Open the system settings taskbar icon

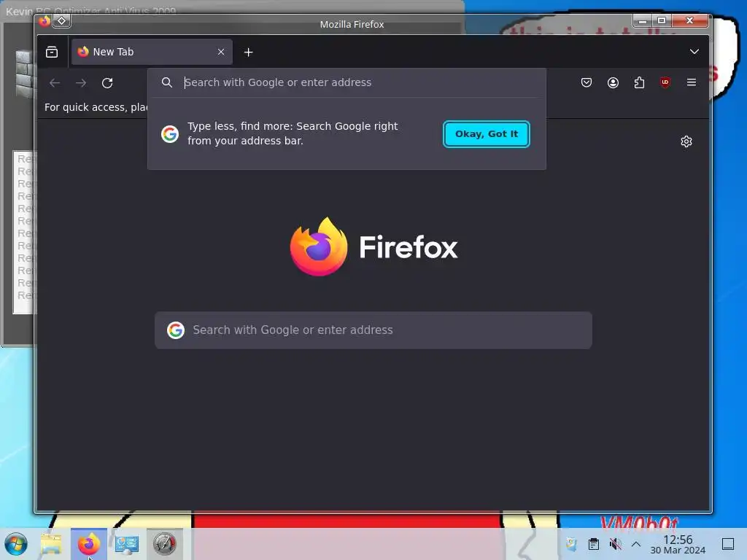tap(127, 544)
